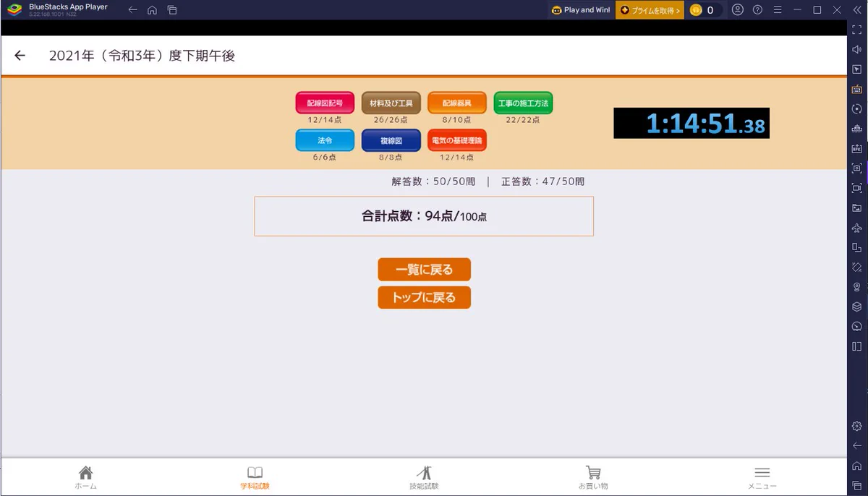Screen dimensions: 868x496
Task: Click the rotate screen sidebar icon
Action: [857, 247]
